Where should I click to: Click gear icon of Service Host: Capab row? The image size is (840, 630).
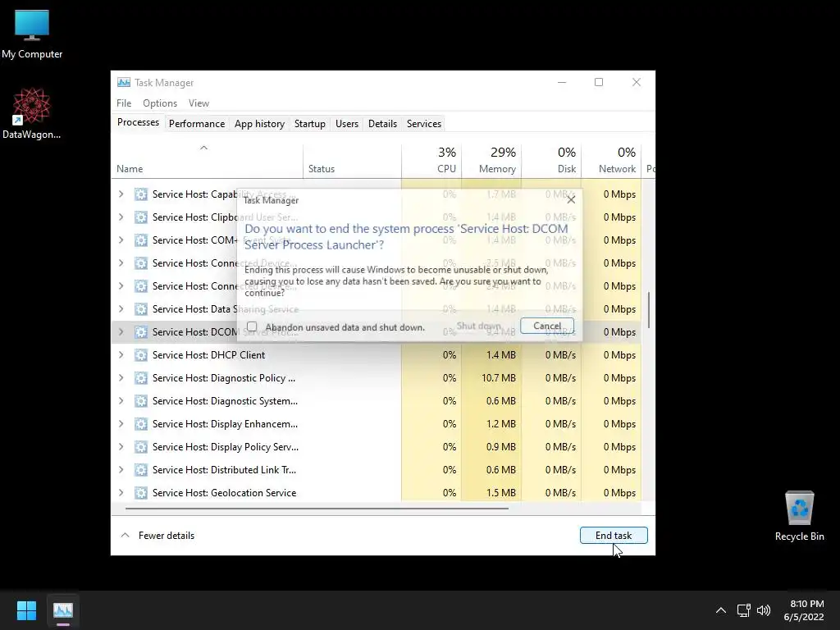(141, 194)
